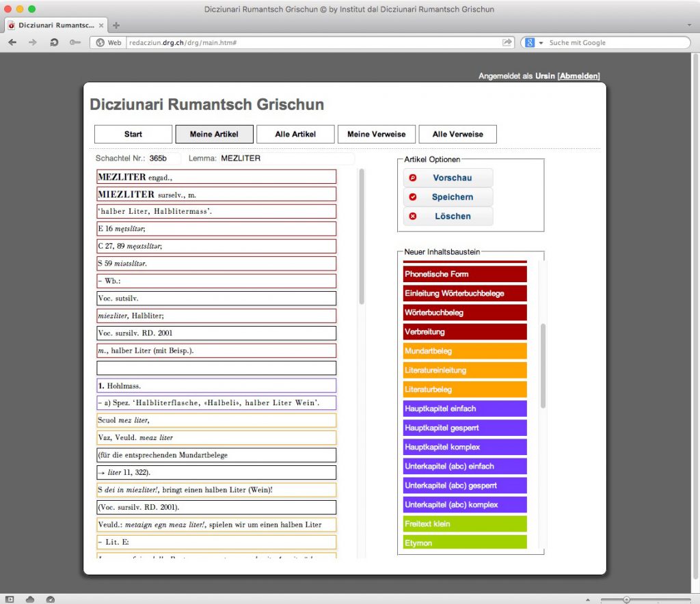Click the cloud icon in status bar
700x604 pixels.
30,599
